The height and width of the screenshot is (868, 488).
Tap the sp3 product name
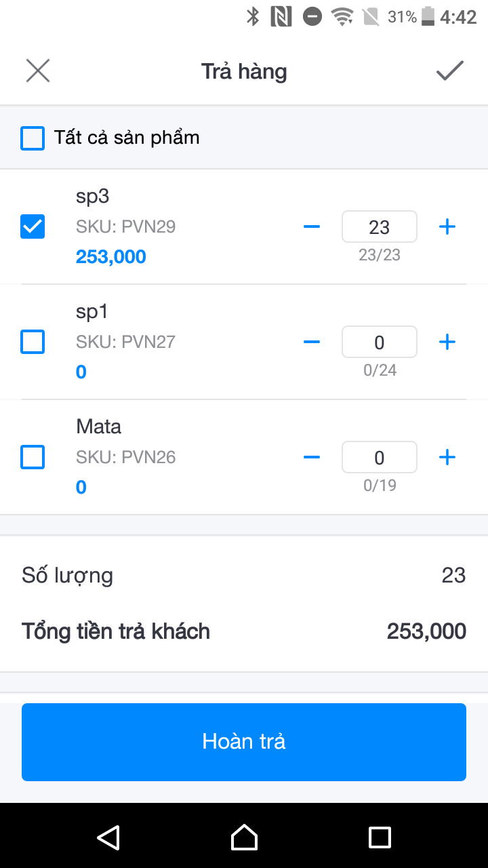tap(93, 197)
